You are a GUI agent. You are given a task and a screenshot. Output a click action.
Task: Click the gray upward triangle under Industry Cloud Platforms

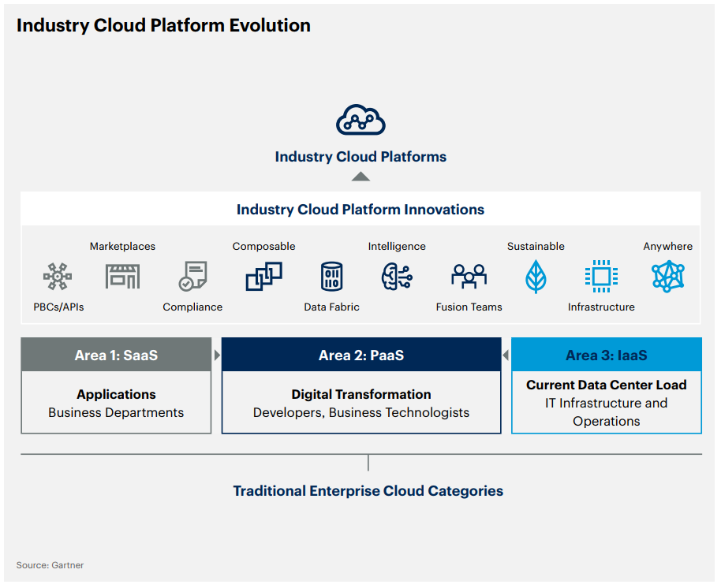pyautogui.click(x=361, y=177)
